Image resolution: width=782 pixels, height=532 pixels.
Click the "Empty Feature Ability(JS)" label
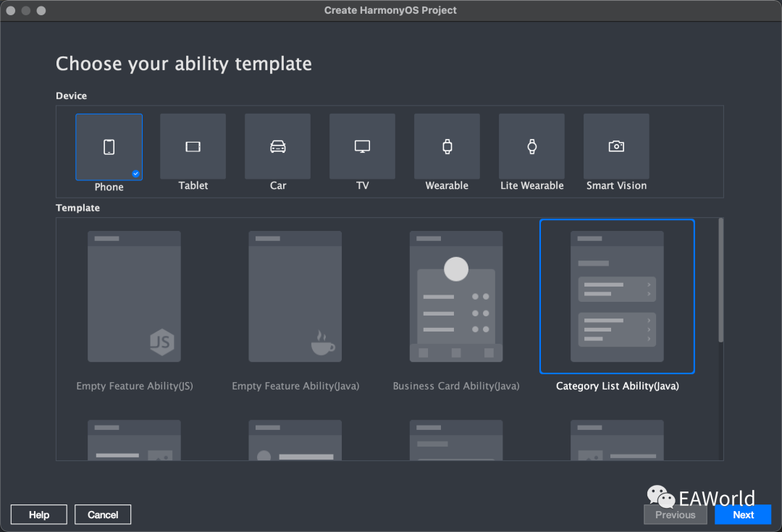click(135, 386)
